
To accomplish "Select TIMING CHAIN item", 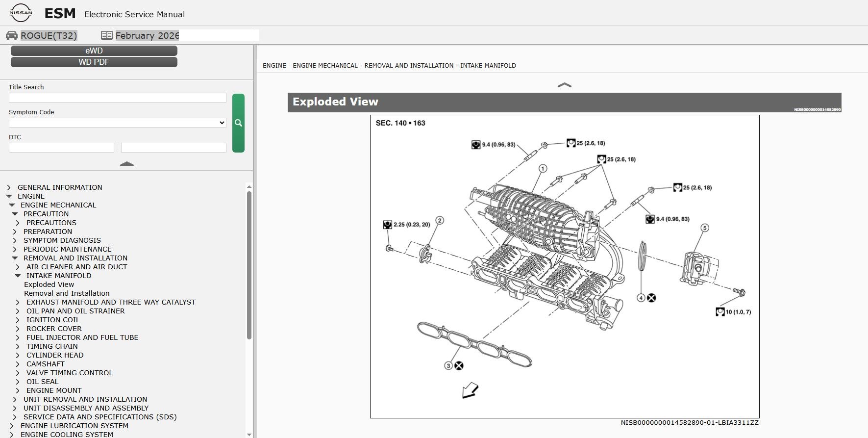I will tap(52, 346).
